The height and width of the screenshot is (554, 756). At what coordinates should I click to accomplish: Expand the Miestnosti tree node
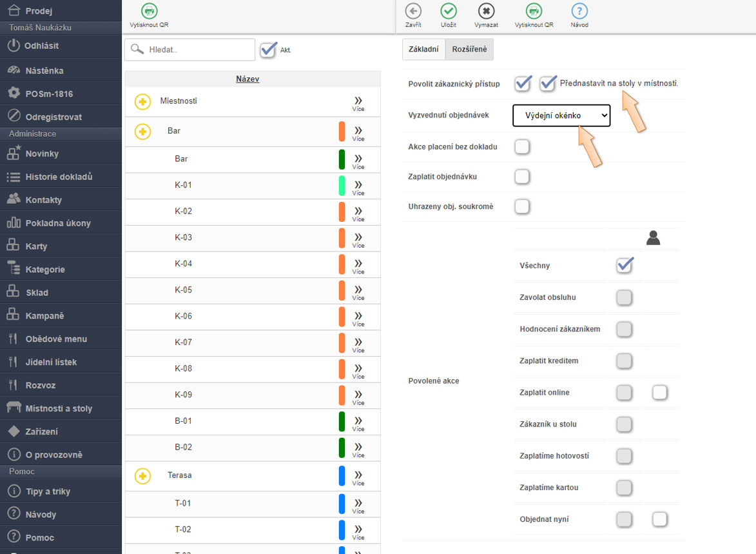pyautogui.click(x=142, y=102)
